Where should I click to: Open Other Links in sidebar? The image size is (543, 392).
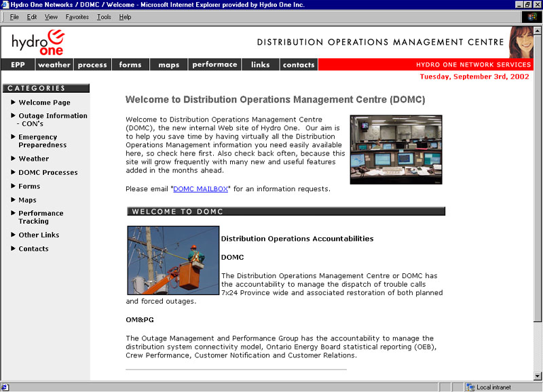39,235
